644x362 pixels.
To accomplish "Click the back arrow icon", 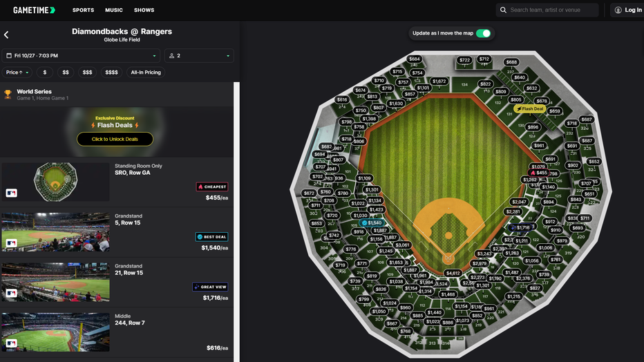I will (6, 35).
